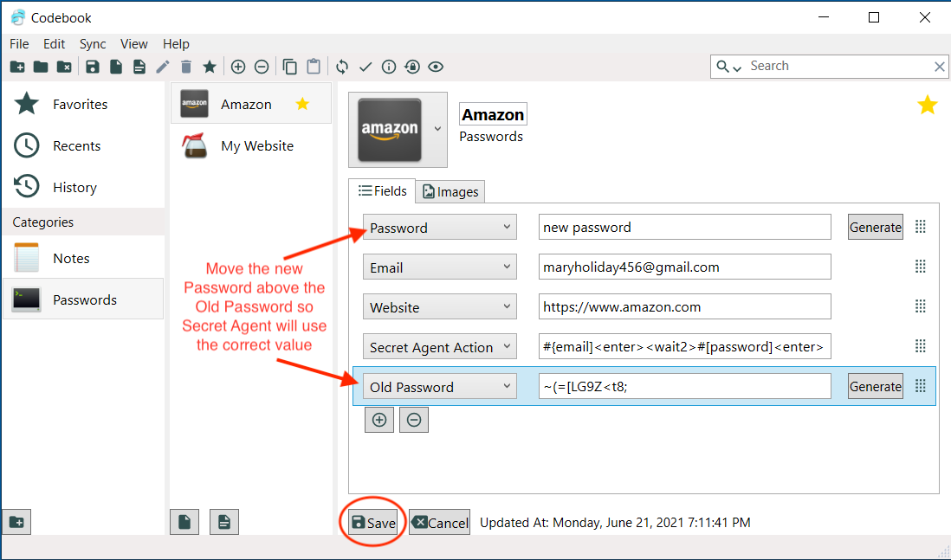This screenshot has width=951, height=560.
Task: Select Favorites in the sidebar
Action: pos(84,104)
